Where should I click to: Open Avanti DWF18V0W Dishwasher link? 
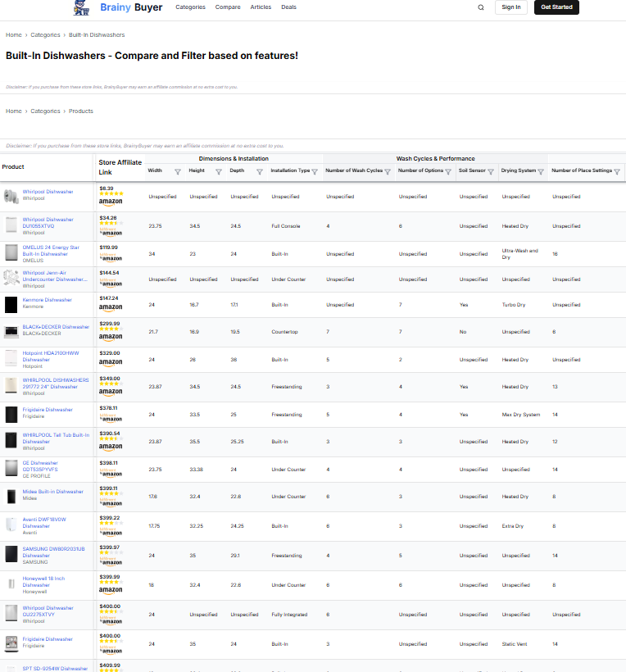click(x=44, y=523)
